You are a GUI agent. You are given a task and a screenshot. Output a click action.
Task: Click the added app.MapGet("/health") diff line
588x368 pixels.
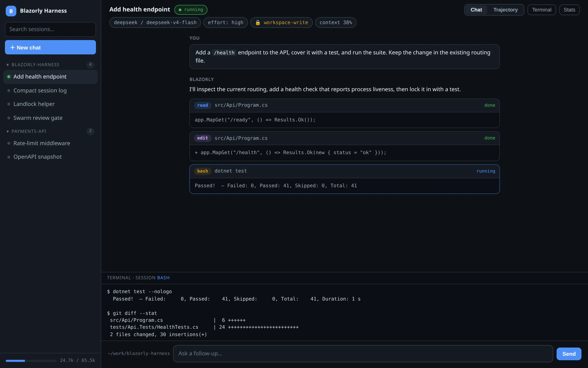click(290, 153)
